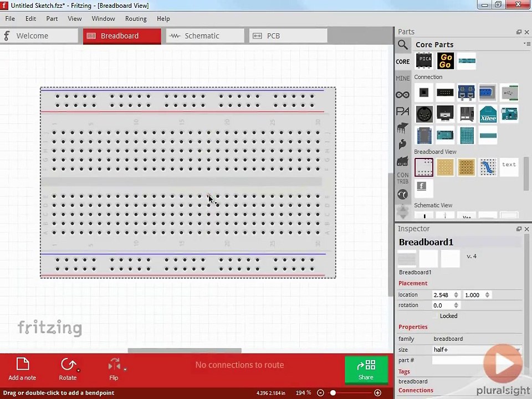532x399 pixels.
Task: Select the CORE parts bin
Action: click(403, 62)
